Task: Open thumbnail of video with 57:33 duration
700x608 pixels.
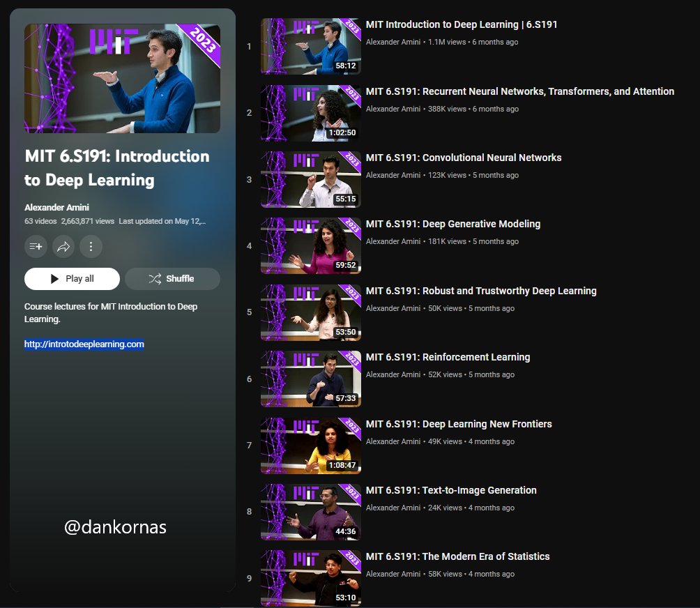Action: click(x=311, y=379)
